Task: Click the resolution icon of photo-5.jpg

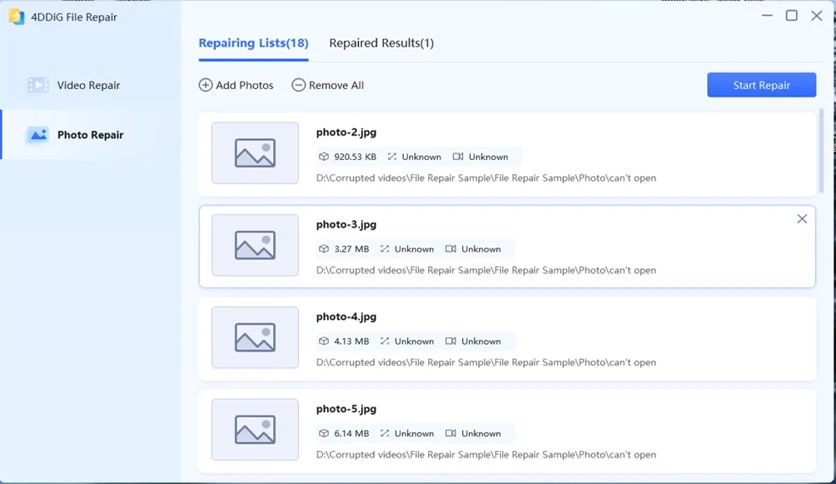Action: point(384,433)
